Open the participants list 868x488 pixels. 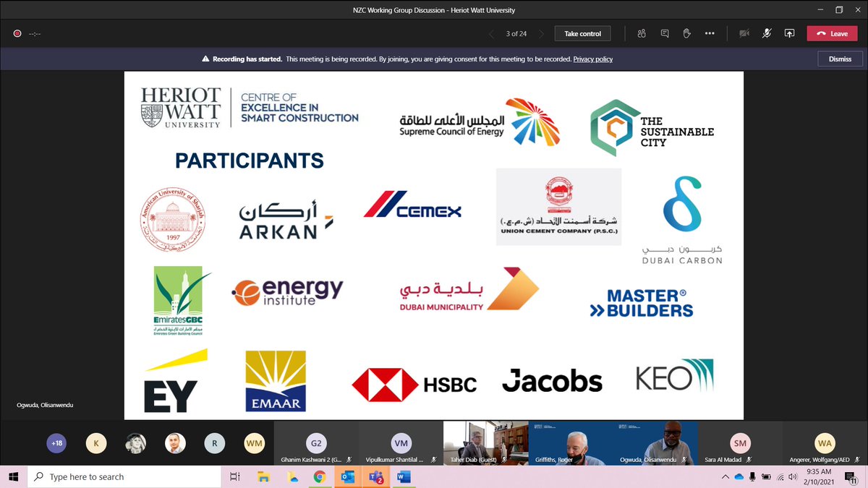tap(641, 33)
